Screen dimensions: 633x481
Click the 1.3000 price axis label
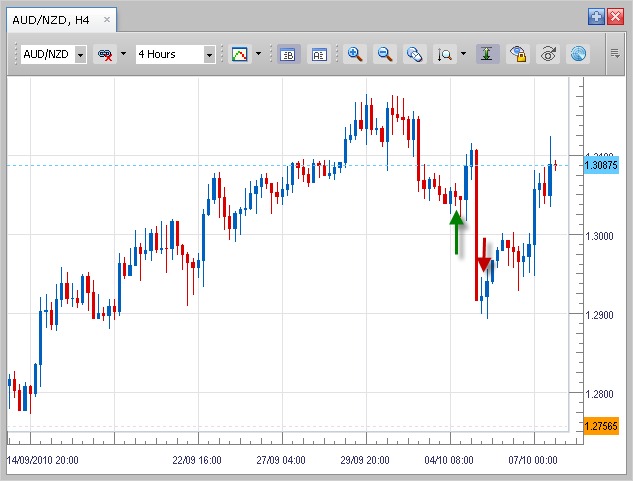tap(599, 236)
